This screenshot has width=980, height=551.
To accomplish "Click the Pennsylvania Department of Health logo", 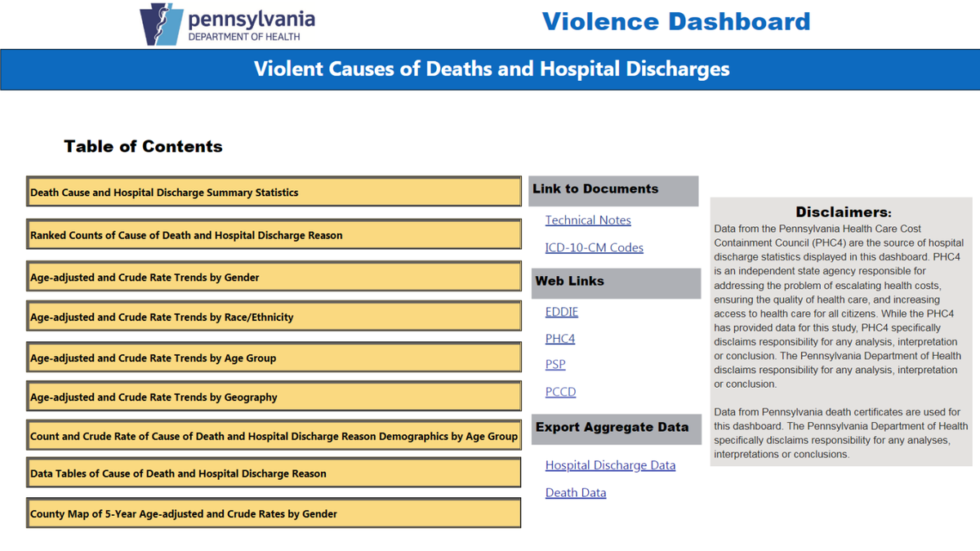I will point(229,23).
